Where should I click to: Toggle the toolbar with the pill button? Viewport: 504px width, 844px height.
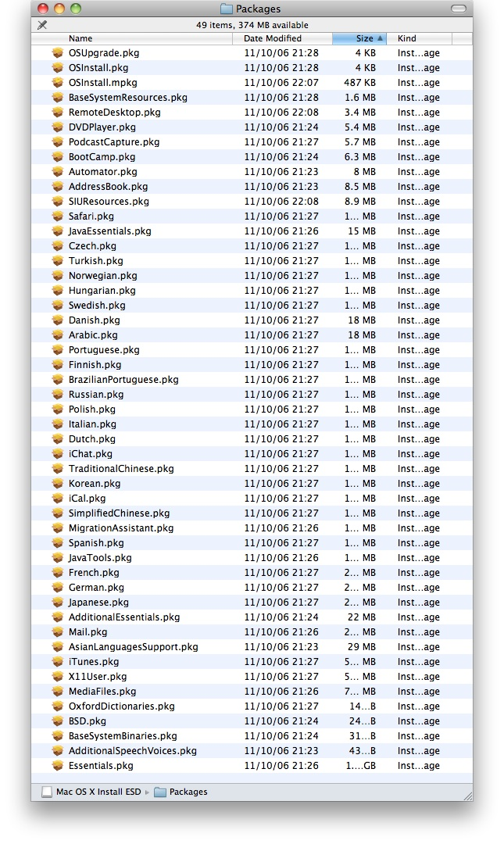pos(458,9)
